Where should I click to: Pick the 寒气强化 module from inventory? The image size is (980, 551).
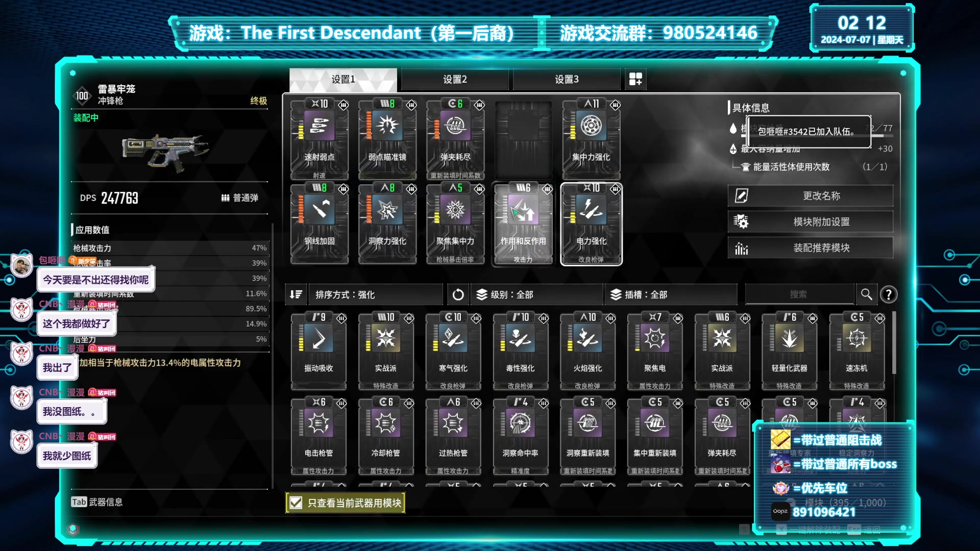[453, 351]
